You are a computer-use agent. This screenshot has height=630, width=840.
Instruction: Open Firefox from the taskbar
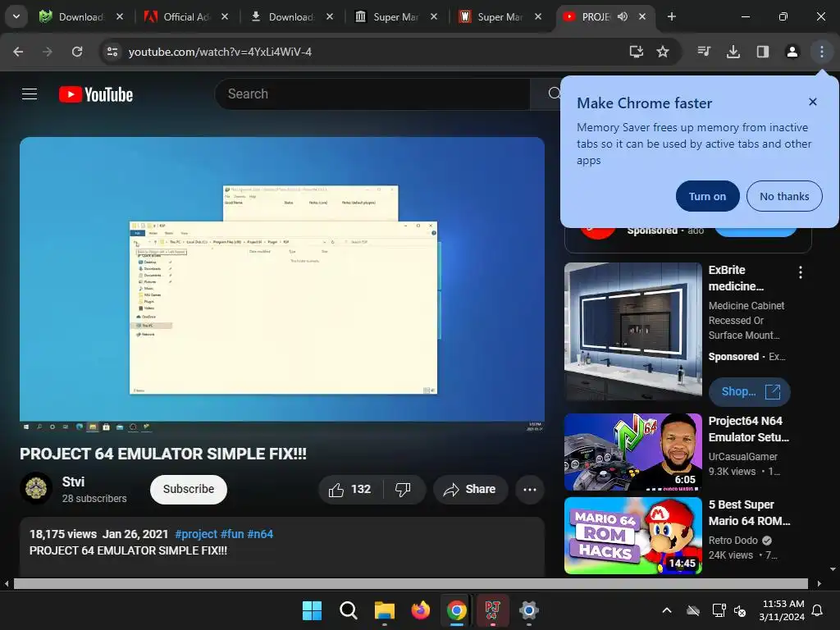(x=421, y=610)
